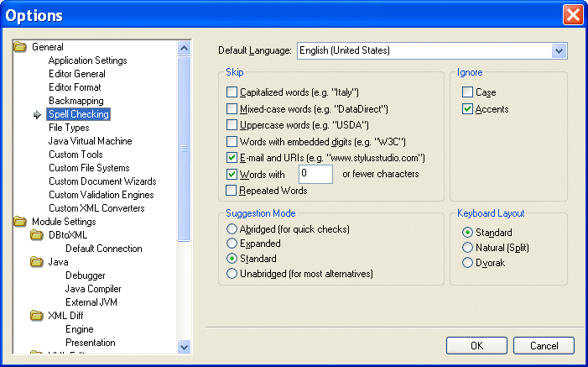Close the Options dialog window
588x367 pixels.
coord(573,15)
